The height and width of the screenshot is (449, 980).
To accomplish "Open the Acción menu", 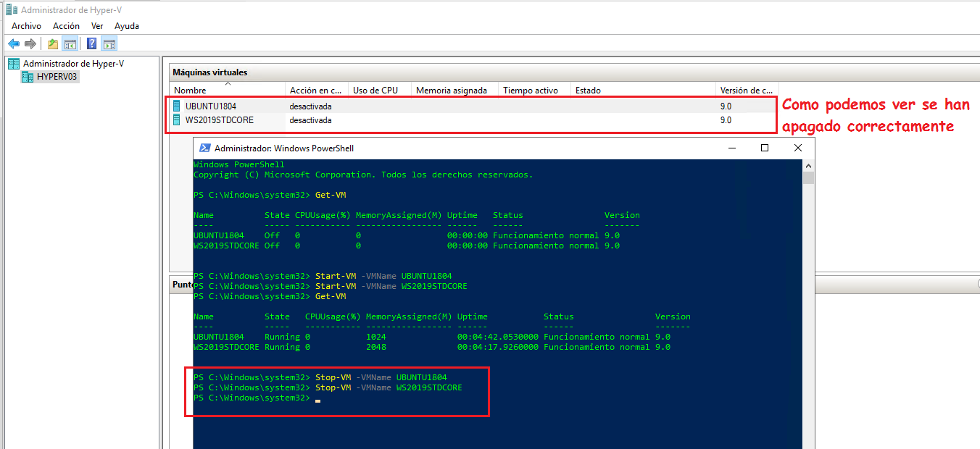I will pos(66,25).
